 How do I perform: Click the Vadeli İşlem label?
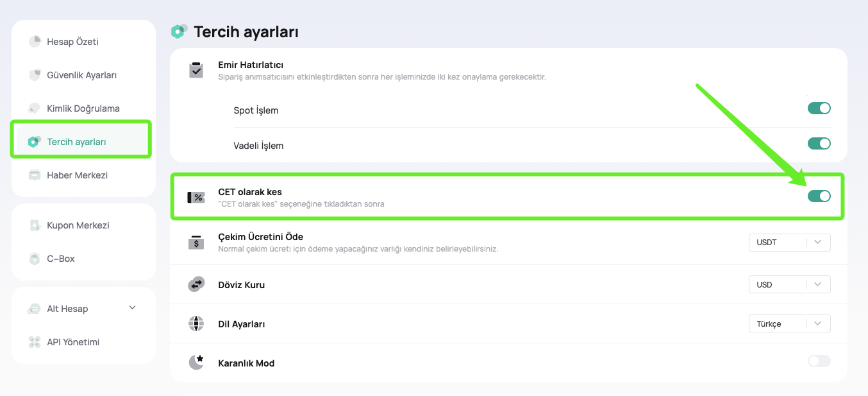[x=258, y=146]
